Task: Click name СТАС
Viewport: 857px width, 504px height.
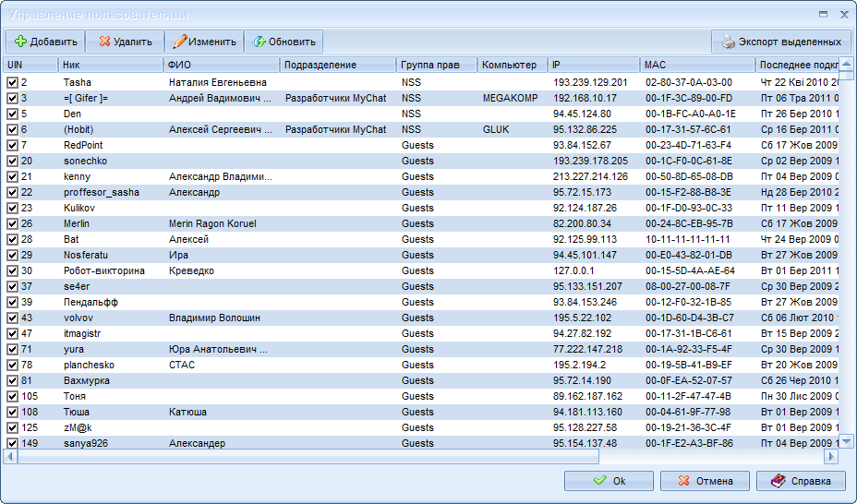Action: [x=181, y=365]
